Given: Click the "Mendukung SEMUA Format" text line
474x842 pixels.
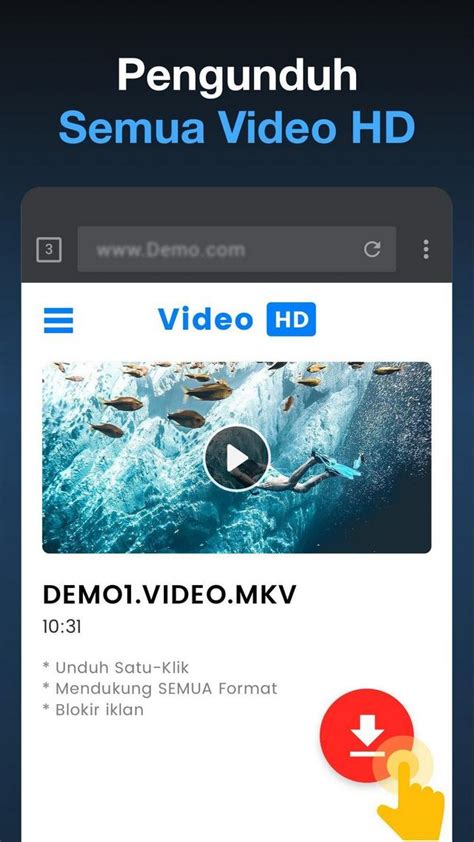Looking at the screenshot, I should [160, 688].
